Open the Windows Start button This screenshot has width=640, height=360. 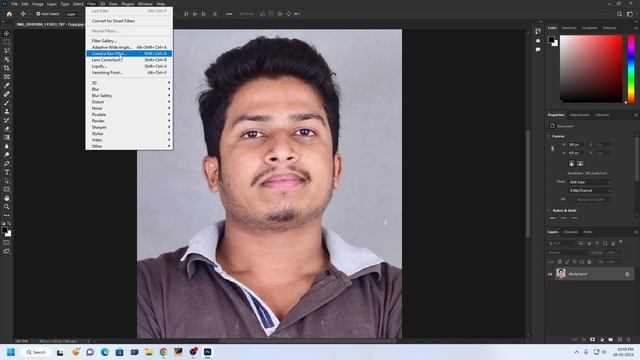tap(11, 352)
